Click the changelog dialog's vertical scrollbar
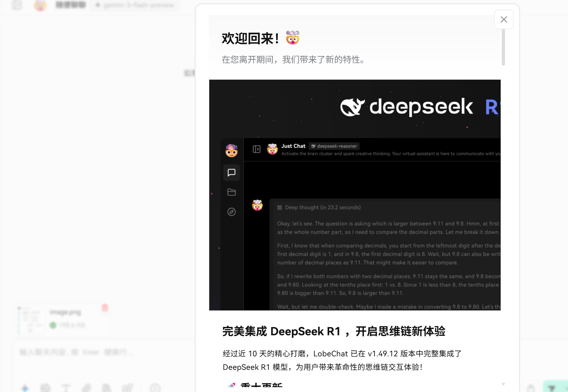Screen dimensions: 568x392 point(503,47)
